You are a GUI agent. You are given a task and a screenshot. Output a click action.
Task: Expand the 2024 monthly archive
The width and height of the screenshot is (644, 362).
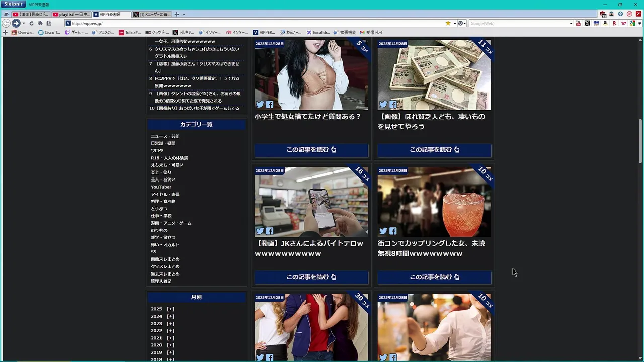[171, 316]
